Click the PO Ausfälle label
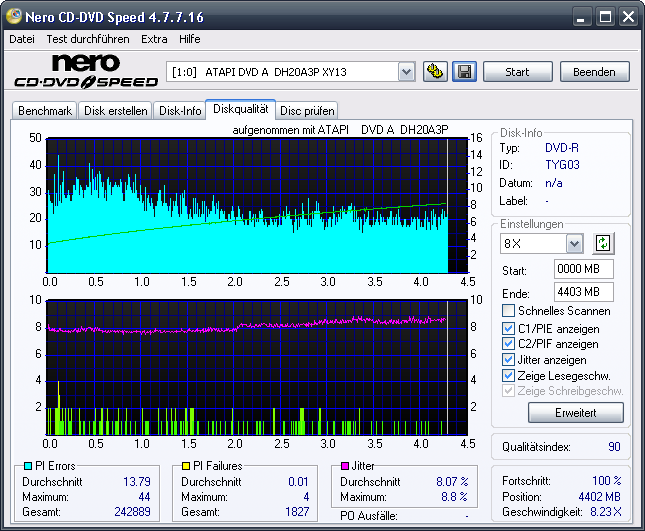Image resolution: width=645 pixels, height=531 pixels. (369, 516)
